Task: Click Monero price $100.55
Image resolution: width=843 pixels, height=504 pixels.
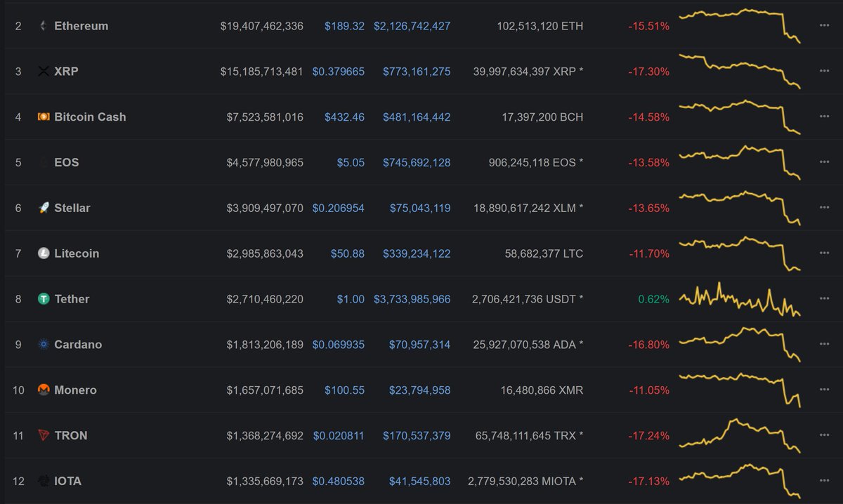Action: tap(344, 390)
